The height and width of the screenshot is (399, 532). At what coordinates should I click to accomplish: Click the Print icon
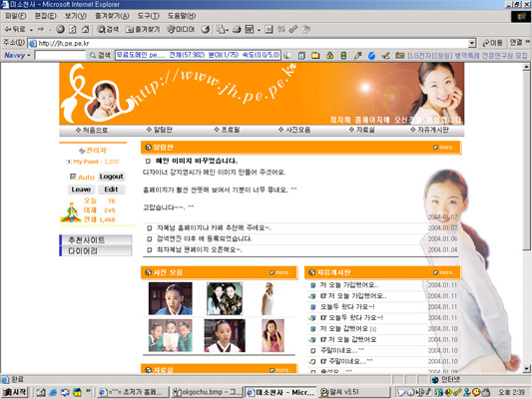[x=237, y=30]
